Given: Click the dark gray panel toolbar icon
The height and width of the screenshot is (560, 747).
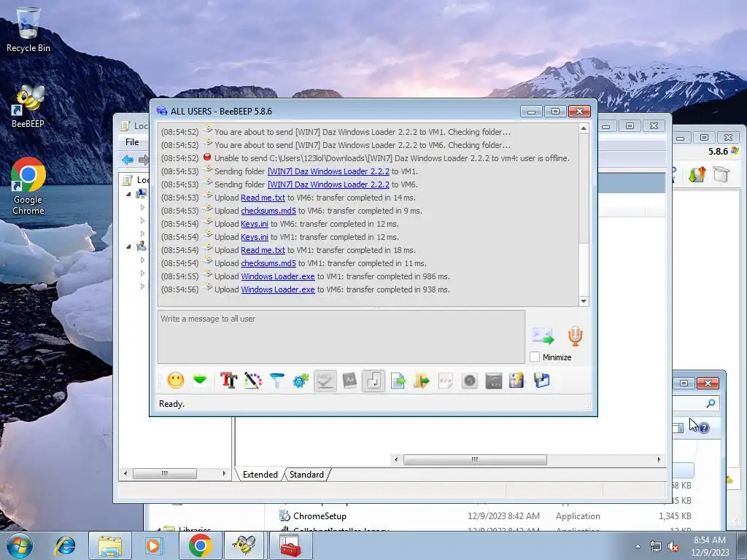Looking at the screenshot, I should coord(494,381).
